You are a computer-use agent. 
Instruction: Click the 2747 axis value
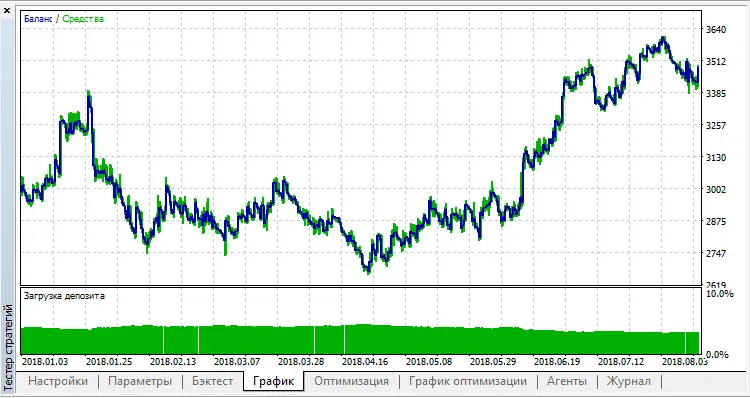point(716,254)
